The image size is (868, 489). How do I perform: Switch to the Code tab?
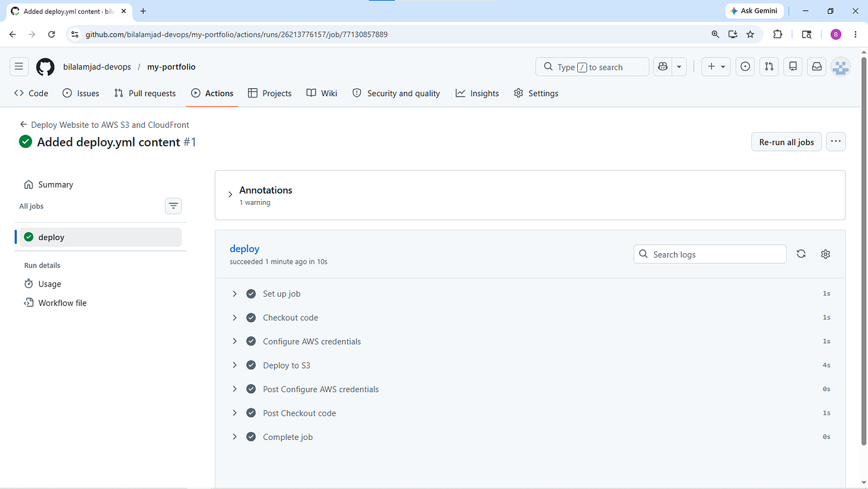31,93
